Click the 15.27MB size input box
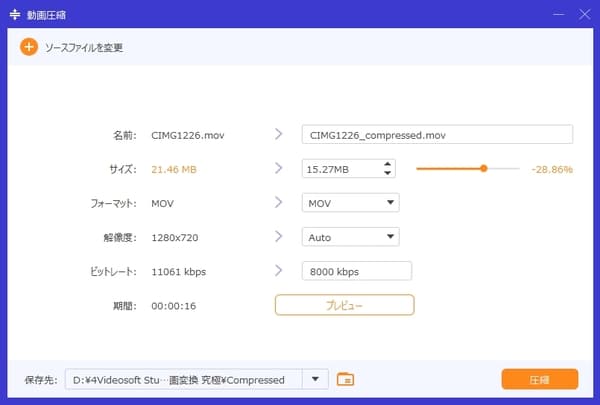600x405 pixels. pyautogui.click(x=341, y=169)
